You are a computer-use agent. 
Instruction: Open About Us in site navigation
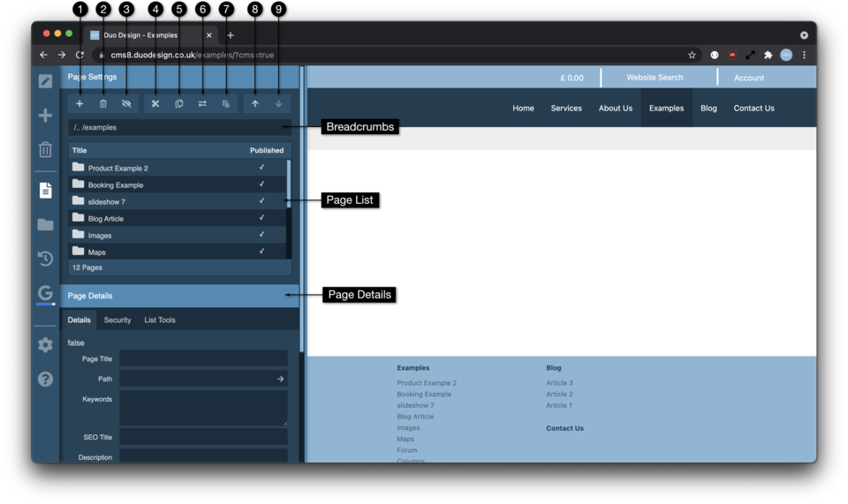(616, 108)
